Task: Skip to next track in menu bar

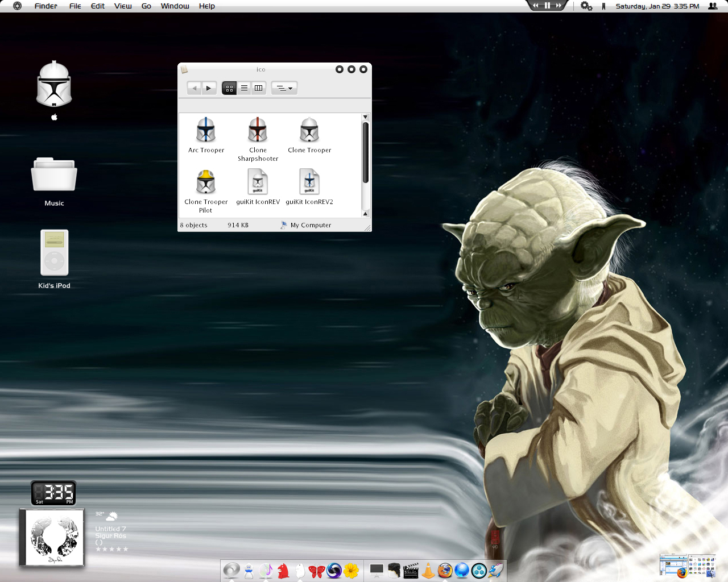Action: (x=559, y=5)
